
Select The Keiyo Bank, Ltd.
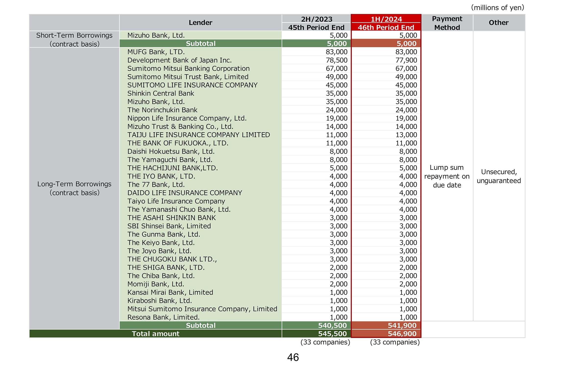(x=161, y=243)
